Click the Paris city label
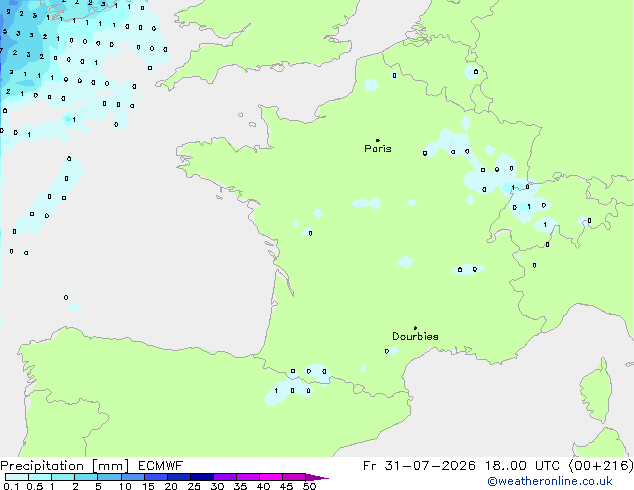The image size is (634, 490). pos(378,149)
